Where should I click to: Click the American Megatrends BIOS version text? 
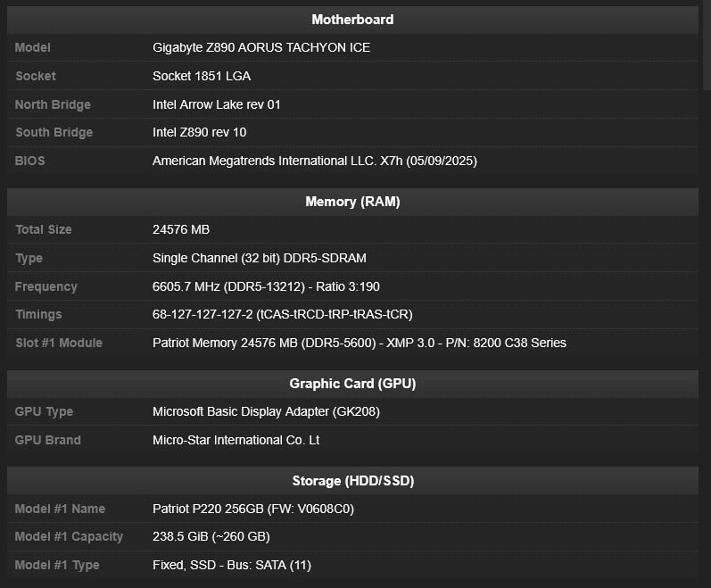click(315, 161)
